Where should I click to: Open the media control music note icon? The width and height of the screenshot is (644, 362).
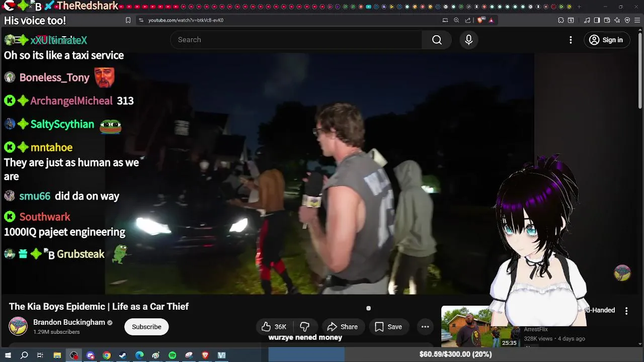(x=587, y=20)
